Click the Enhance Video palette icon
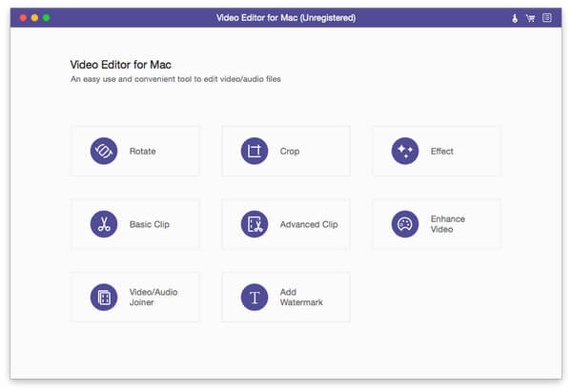The height and width of the screenshot is (392, 572). click(405, 224)
